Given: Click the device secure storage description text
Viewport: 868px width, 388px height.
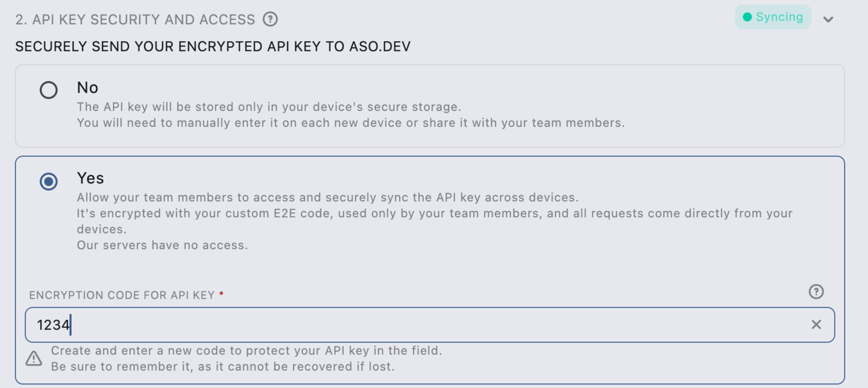Looking at the screenshot, I should click(x=269, y=107).
